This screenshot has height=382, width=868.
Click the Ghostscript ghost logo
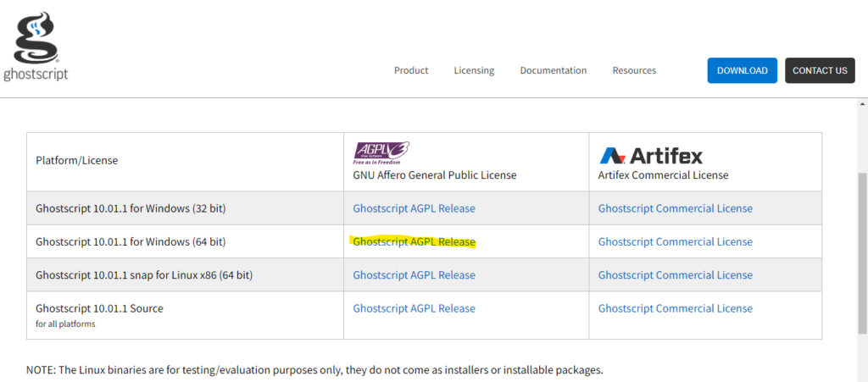tap(36, 47)
